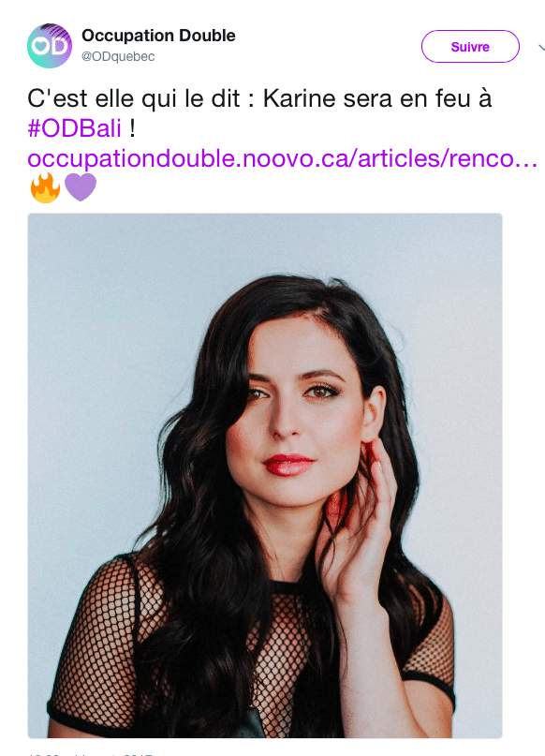Screen dimensions: 545x756
Task: Open the #ODBali hashtag
Action: point(75,128)
